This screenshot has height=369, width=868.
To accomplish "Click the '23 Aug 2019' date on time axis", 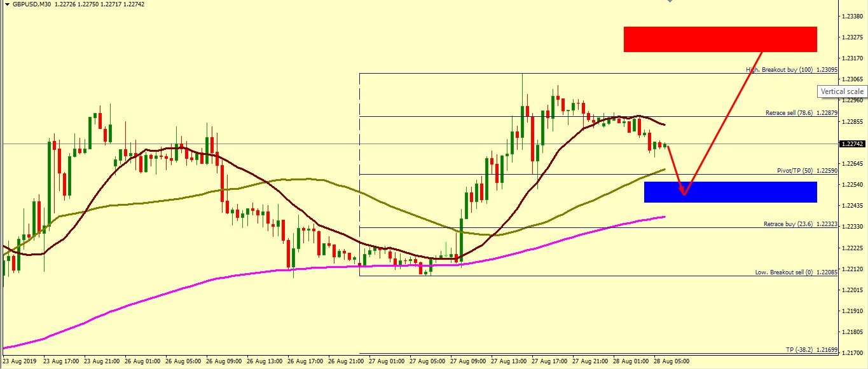I will (x=18, y=361).
